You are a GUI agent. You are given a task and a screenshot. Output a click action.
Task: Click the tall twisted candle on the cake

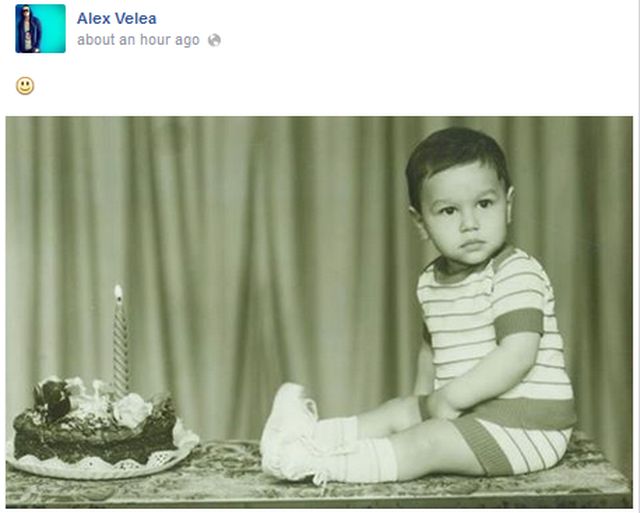tap(120, 345)
